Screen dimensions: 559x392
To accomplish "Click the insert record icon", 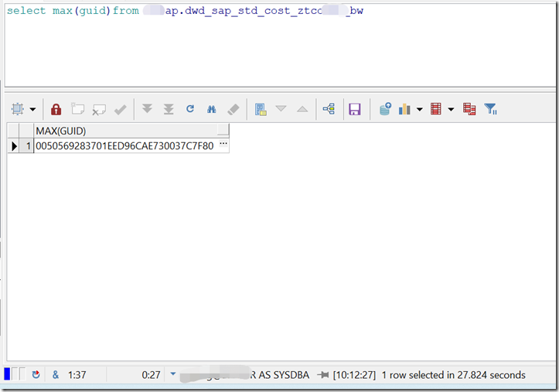I will point(78,109).
